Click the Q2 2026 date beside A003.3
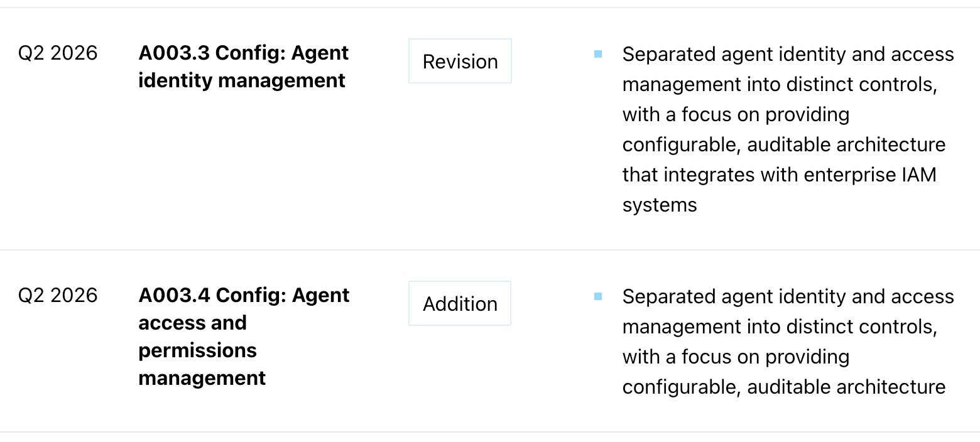 coord(58,53)
